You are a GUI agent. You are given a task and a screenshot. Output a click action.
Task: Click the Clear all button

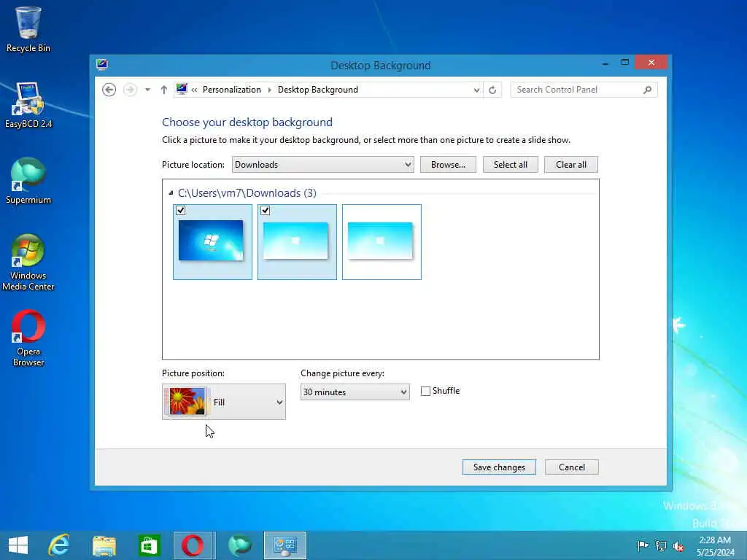pyautogui.click(x=570, y=164)
